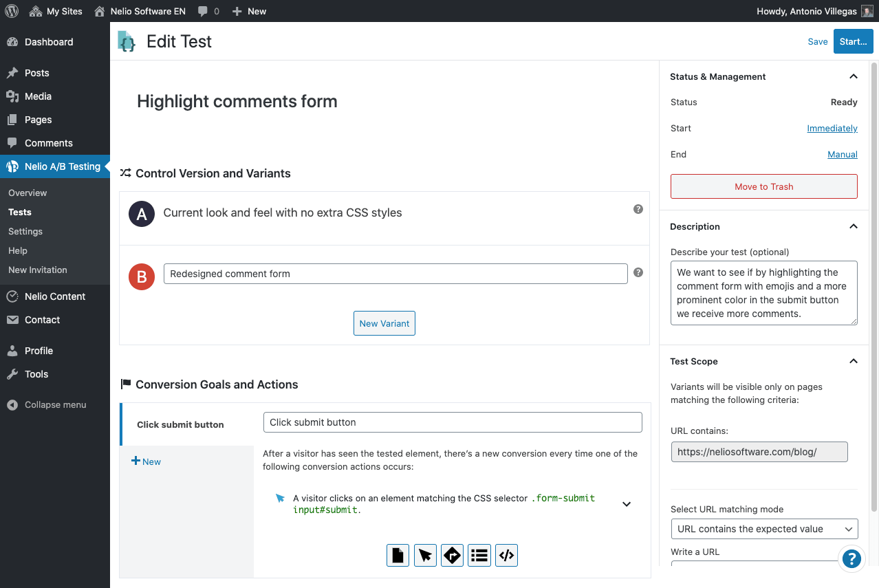Collapse the Status & Management panel
This screenshot has width=879, height=588.
[x=854, y=76]
